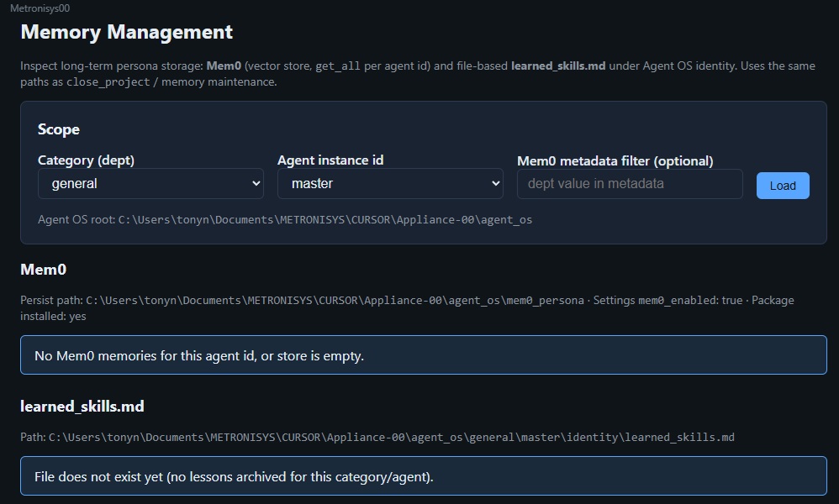Click the 'Inspect long-term persona storage' description text
Image resolution: width=839 pixels, height=504 pixels.
tap(418, 74)
